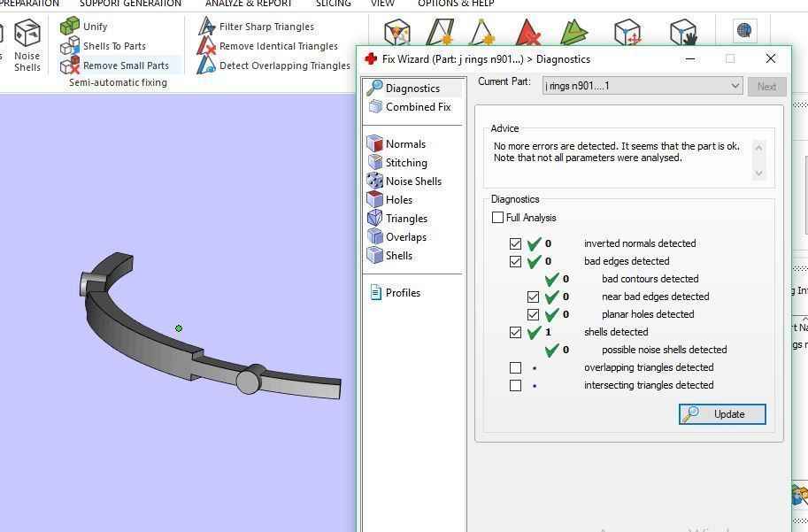Click the cube with hand drag icon

pos(683,32)
